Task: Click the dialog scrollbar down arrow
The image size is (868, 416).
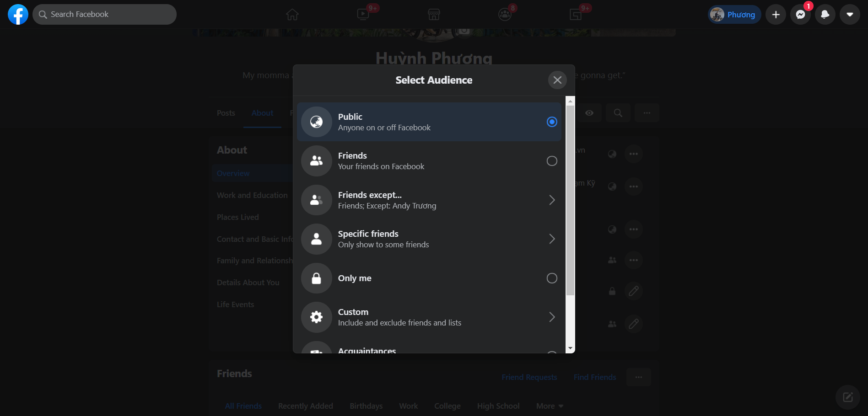Action: (x=570, y=348)
